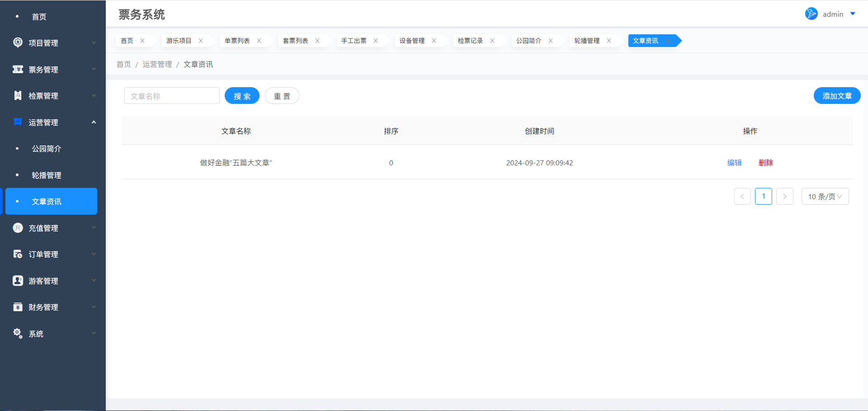Open 轮播管理 in the sidebar
The height and width of the screenshot is (411, 868).
47,175
